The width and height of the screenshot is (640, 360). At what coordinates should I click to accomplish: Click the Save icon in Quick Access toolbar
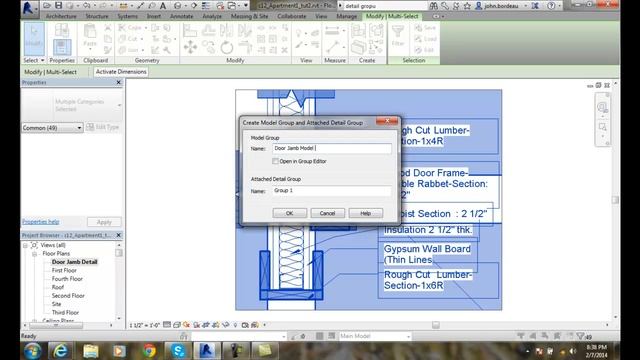click(58, 6)
